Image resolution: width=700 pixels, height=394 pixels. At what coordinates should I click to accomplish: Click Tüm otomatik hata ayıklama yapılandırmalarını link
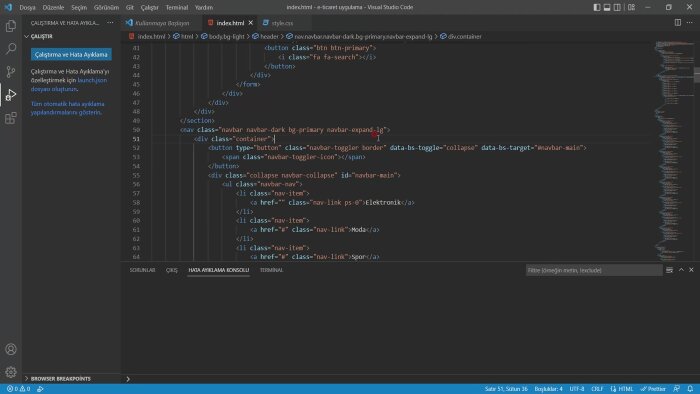pyautogui.click(x=67, y=108)
